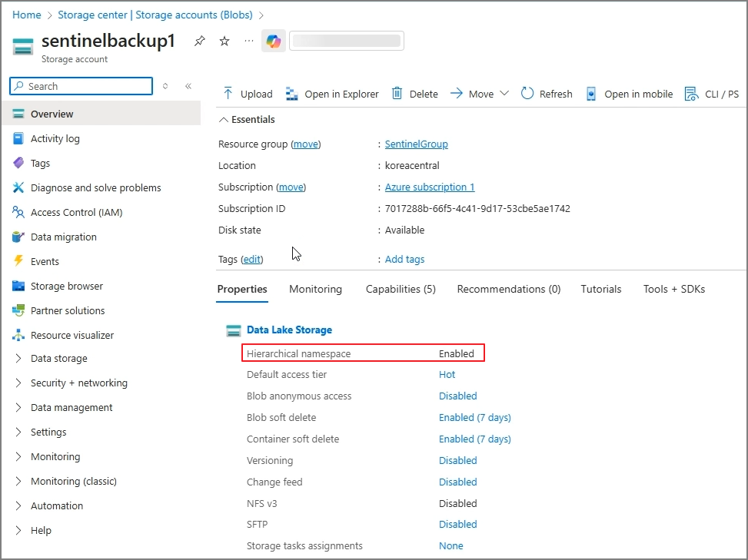Expand the Monitoring section in sidebar

coord(18,456)
